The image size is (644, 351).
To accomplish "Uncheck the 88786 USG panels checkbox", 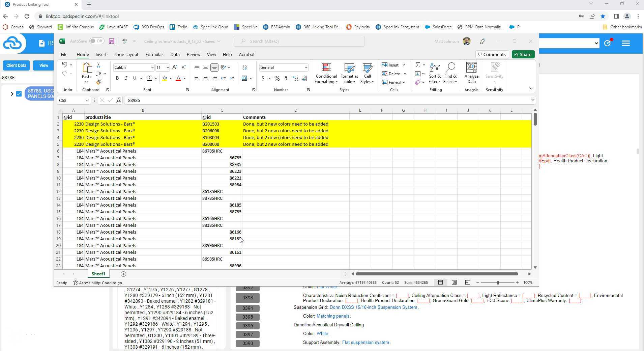I will [x=19, y=94].
